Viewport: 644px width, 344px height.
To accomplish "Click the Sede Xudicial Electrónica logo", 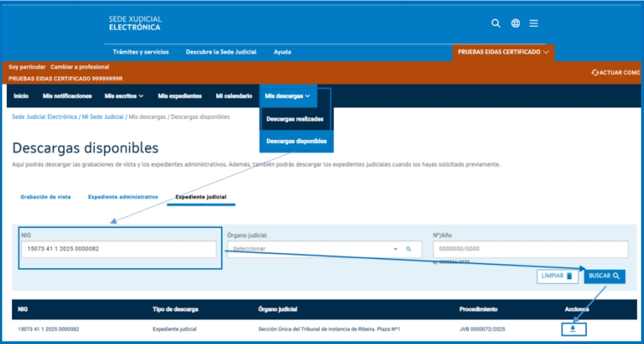I will click(x=135, y=23).
